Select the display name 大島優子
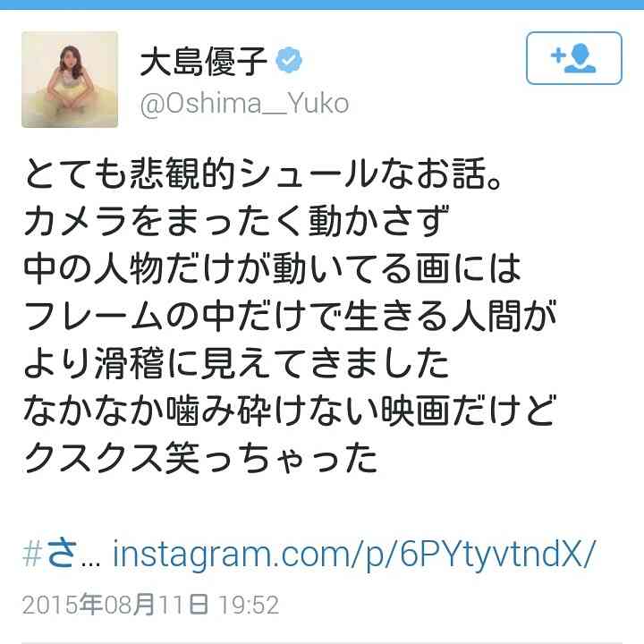 (x=204, y=62)
